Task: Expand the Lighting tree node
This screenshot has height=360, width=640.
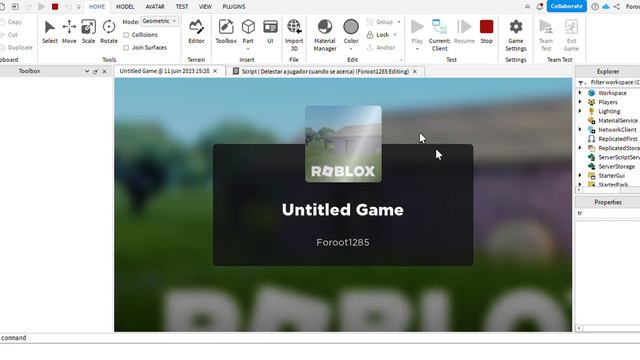Action: pos(580,111)
